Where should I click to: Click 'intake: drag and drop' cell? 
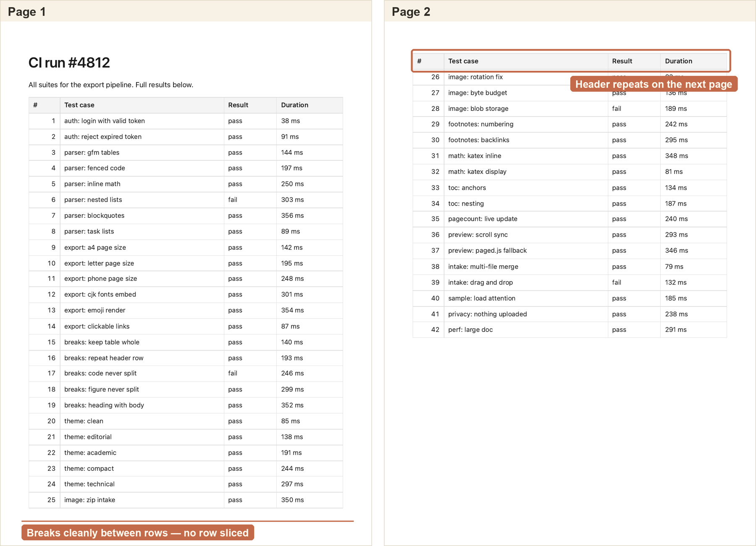coord(526,282)
